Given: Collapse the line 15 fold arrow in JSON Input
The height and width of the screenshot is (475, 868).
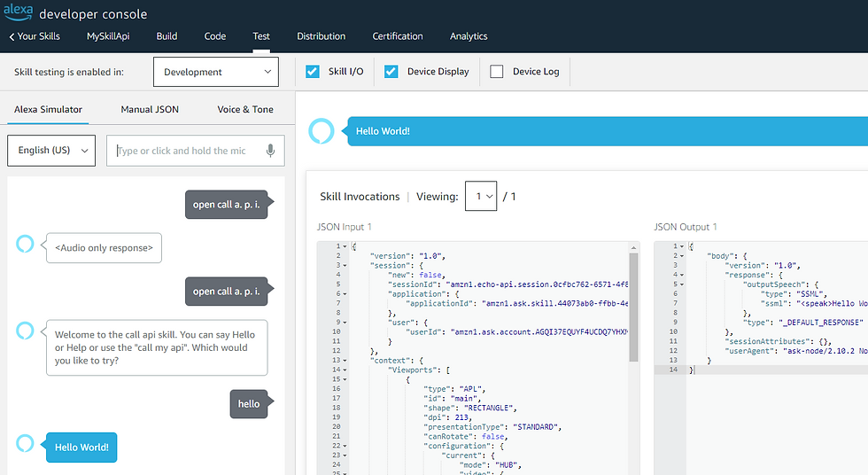Looking at the screenshot, I should [x=345, y=379].
